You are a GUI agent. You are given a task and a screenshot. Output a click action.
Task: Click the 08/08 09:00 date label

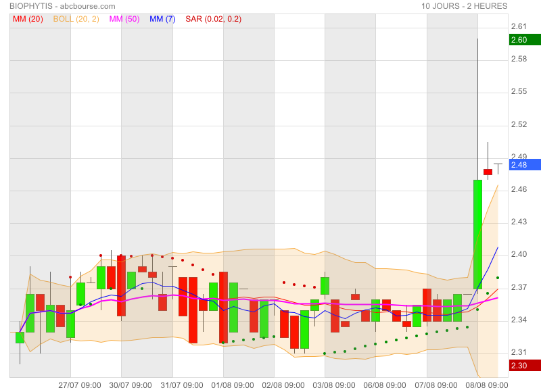(487, 385)
